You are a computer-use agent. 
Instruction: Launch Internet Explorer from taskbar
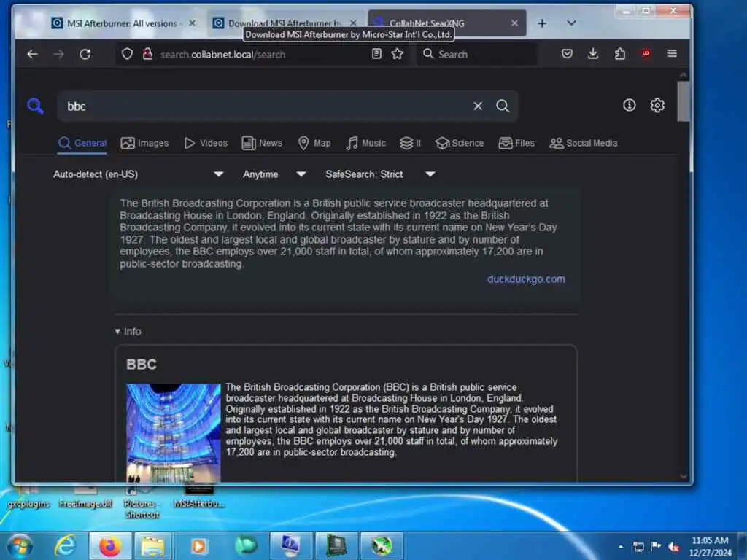(x=65, y=545)
